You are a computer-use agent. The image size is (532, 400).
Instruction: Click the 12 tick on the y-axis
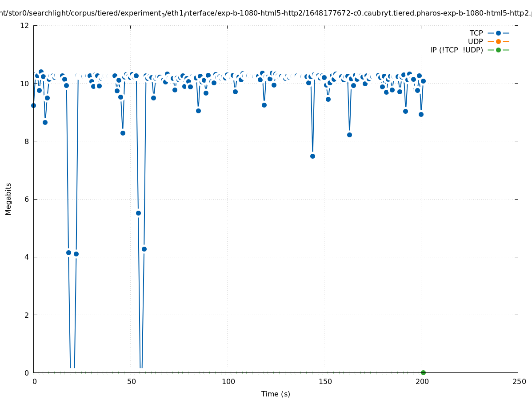point(25,25)
